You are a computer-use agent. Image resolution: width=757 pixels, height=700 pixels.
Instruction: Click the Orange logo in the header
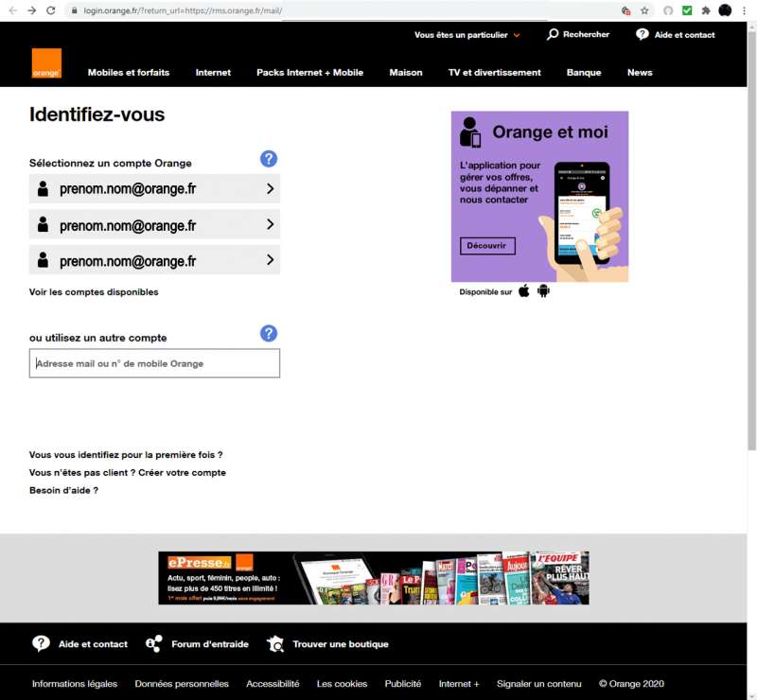46,62
